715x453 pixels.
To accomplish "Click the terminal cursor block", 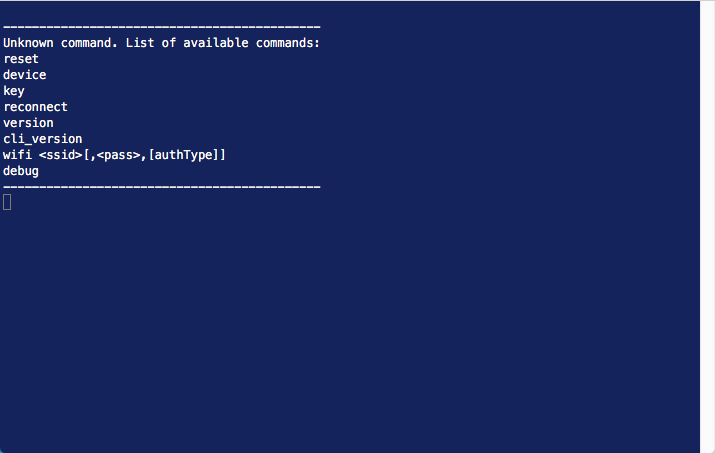I will point(7,202).
